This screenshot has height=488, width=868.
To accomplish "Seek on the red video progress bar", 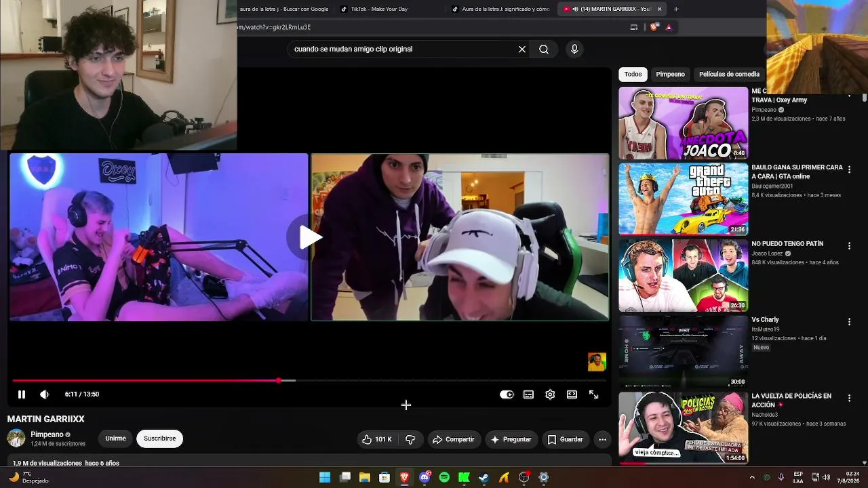I will coord(309,380).
